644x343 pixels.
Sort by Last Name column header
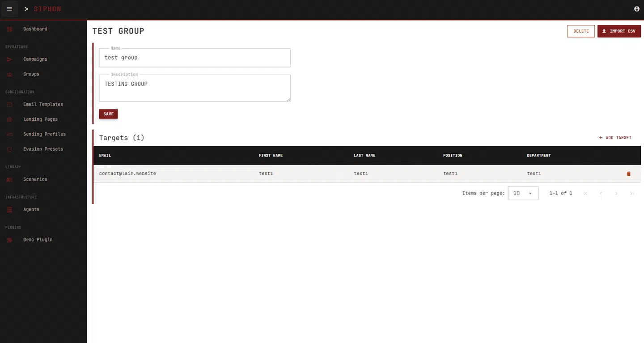pyautogui.click(x=364, y=156)
